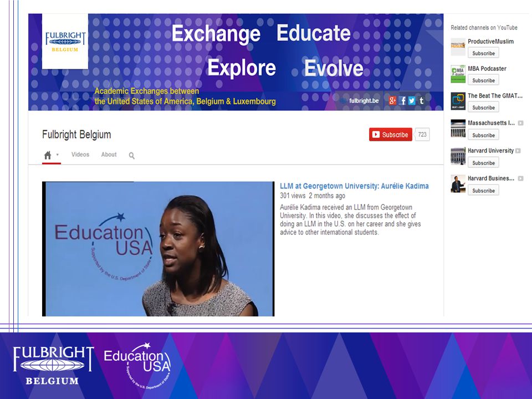The height and width of the screenshot is (399, 532).
Task: Click 'Related channels on YouTube' heading
Action: 484,28
